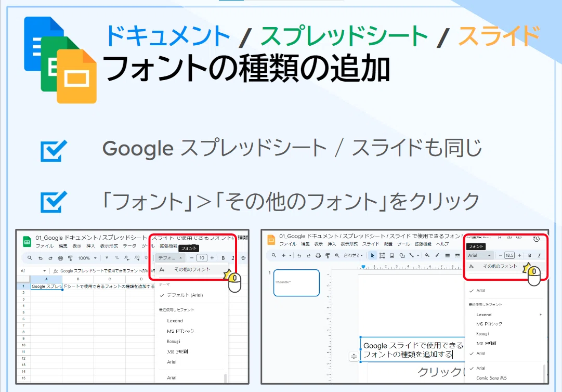Image resolution: width=562 pixels, height=392 pixels.
Task: Toggle strikethrough in the Sheets toolbar
Action: (x=243, y=258)
